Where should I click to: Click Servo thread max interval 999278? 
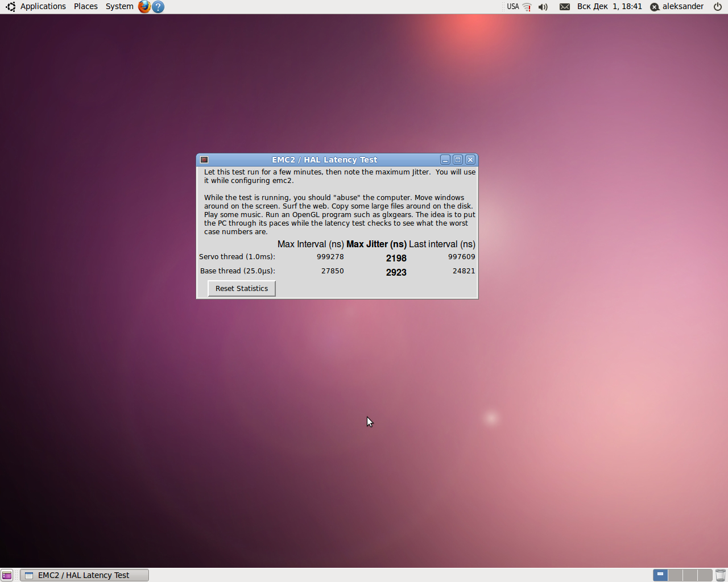[330, 257]
